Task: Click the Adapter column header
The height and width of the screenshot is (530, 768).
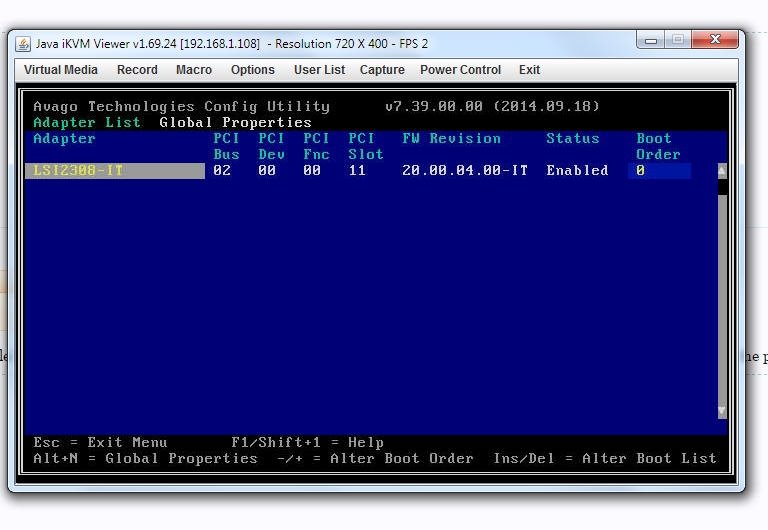Action: [x=64, y=138]
